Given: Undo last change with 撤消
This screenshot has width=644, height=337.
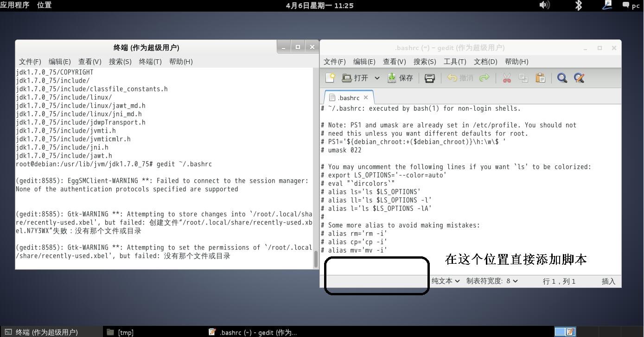Looking at the screenshot, I should [460, 78].
